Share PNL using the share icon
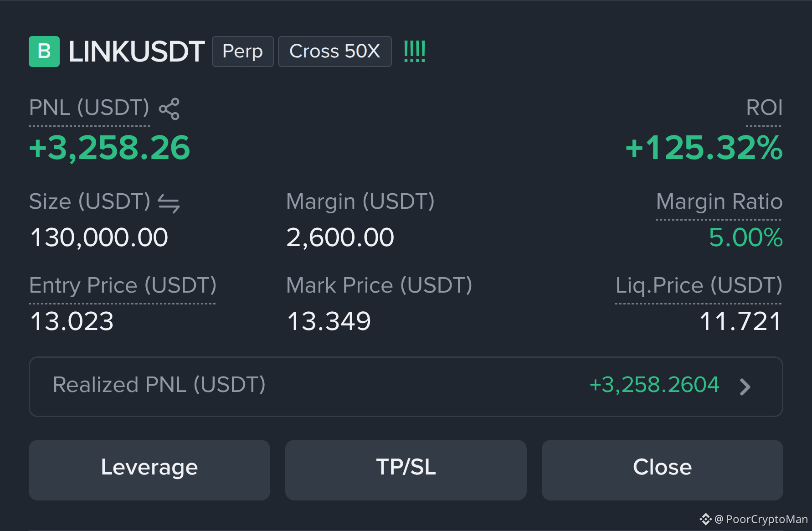Screen dimensions: 812x531 pos(169,109)
